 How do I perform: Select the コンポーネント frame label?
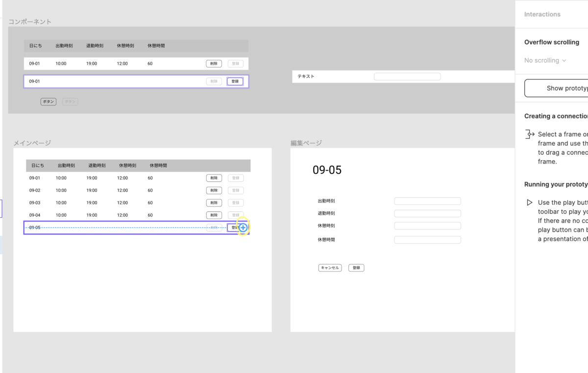point(30,22)
